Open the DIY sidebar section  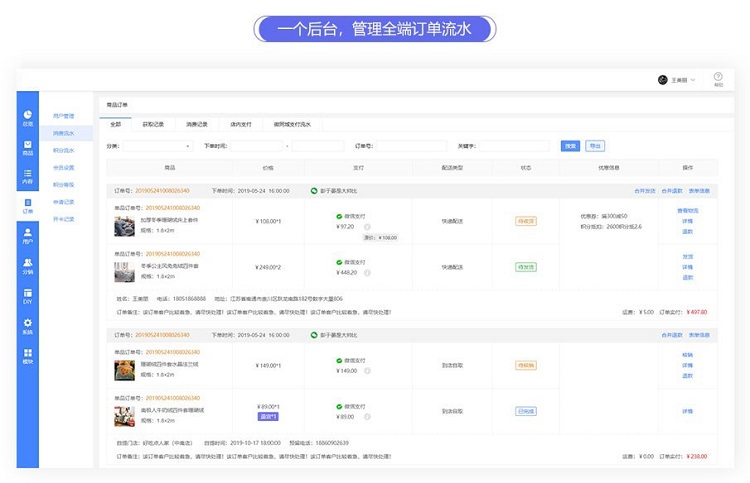pos(28,296)
